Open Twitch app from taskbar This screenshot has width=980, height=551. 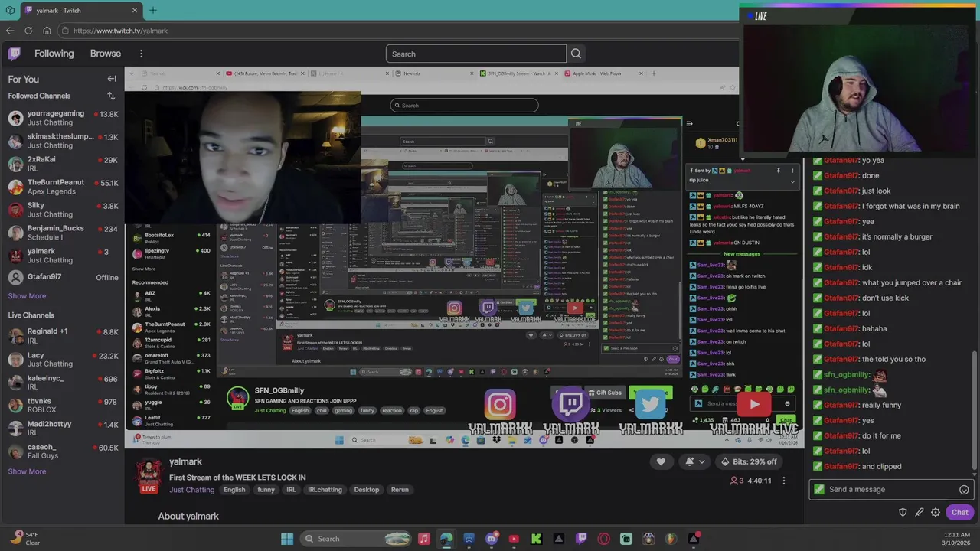(581, 539)
